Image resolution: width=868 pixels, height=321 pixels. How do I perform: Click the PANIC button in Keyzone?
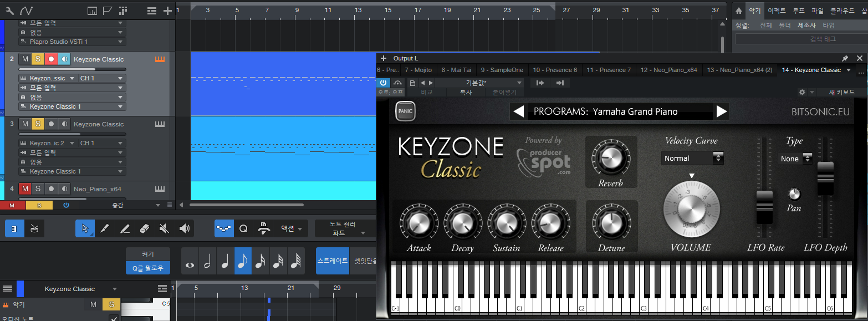pyautogui.click(x=405, y=111)
